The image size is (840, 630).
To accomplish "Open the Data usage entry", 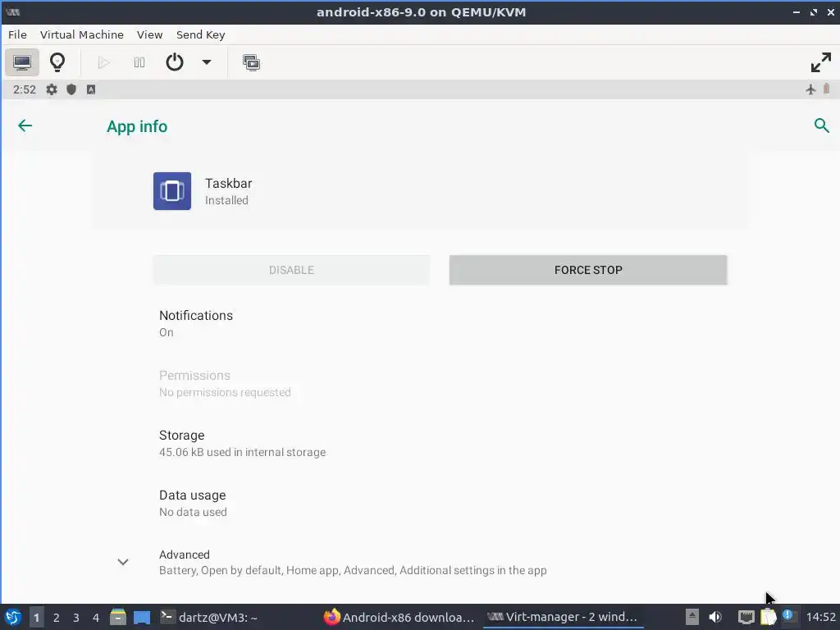I will (x=421, y=504).
